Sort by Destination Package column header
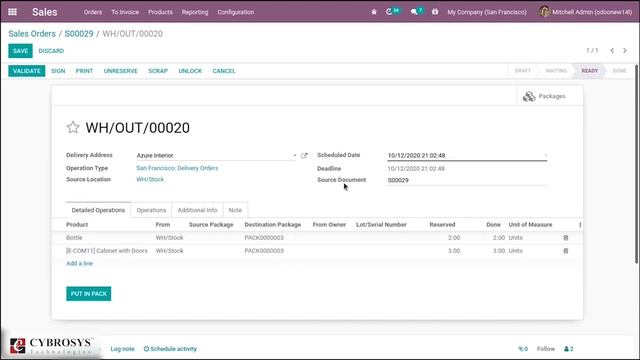Image resolution: width=640 pixels, height=360 pixels. 273,225
